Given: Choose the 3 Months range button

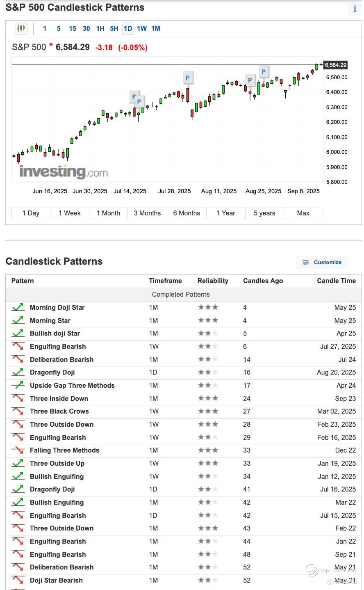Looking at the screenshot, I should tap(147, 213).
